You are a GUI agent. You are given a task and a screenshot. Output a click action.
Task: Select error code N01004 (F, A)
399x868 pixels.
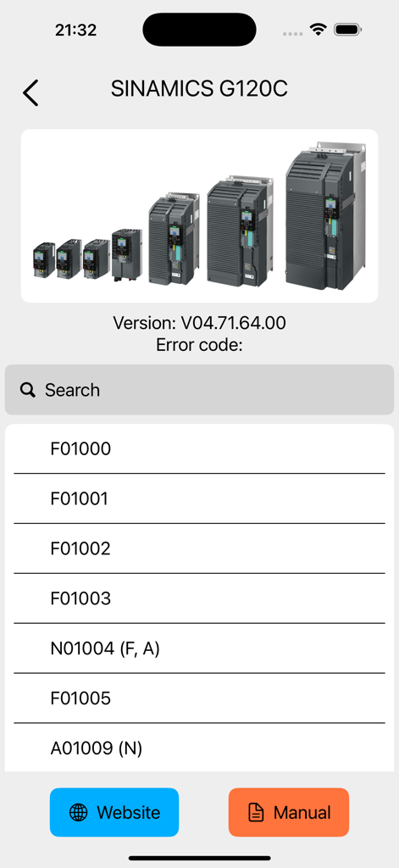199,648
